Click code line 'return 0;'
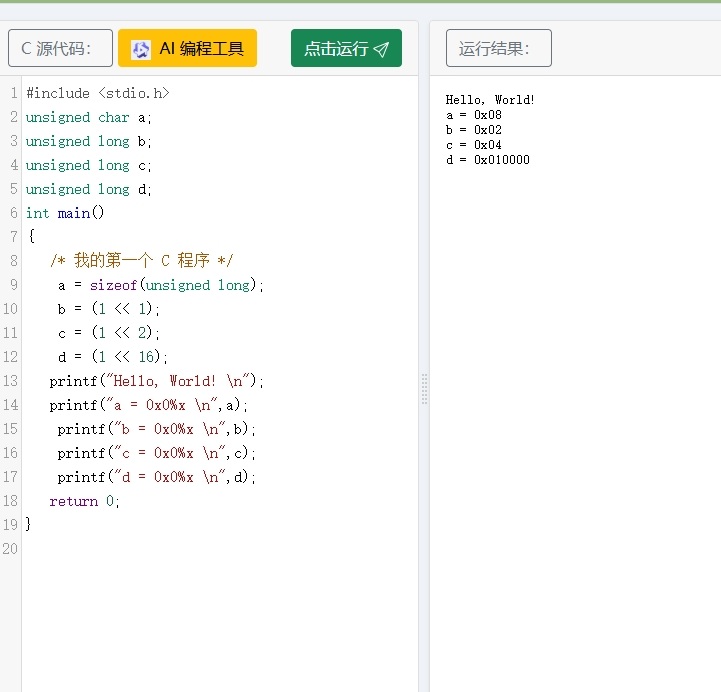 (x=85, y=501)
